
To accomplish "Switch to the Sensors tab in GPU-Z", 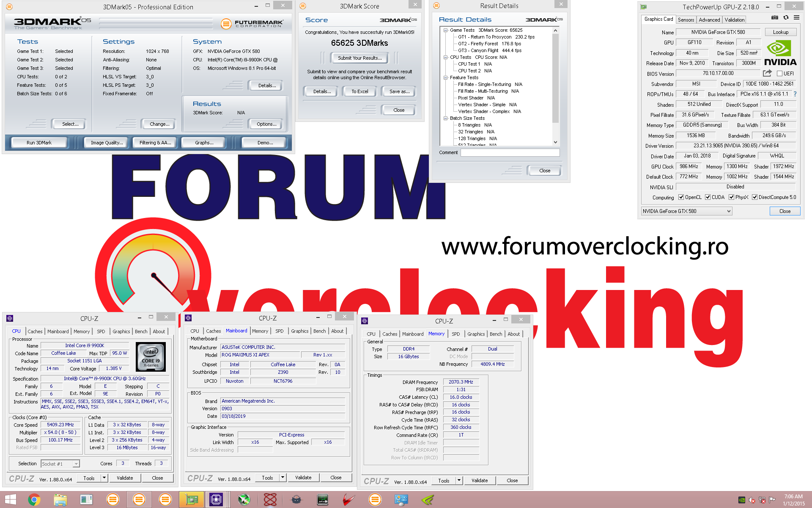I will 686,20.
